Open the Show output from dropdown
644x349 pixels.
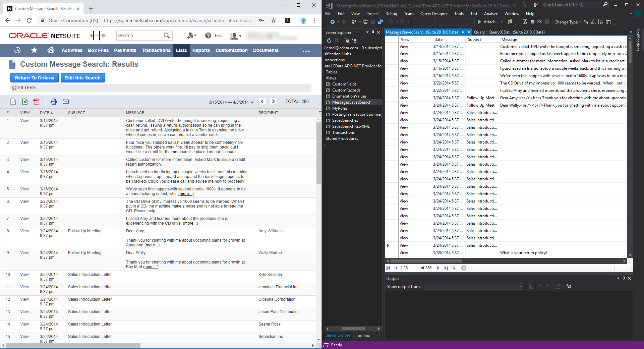(473, 287)
